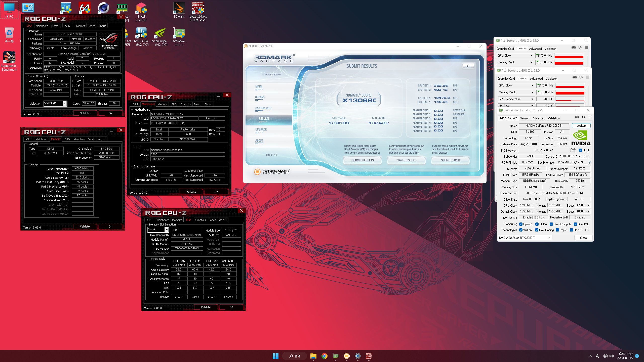Screen dimensions: 644x362
Task: Click the volume icon in system tray
Action: point(612,356)
